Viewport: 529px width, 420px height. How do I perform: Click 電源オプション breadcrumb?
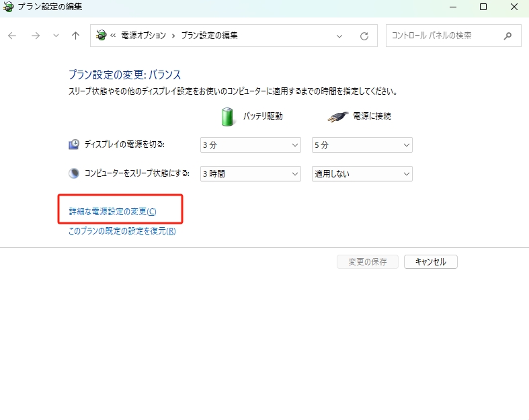(x=143, y=36)
